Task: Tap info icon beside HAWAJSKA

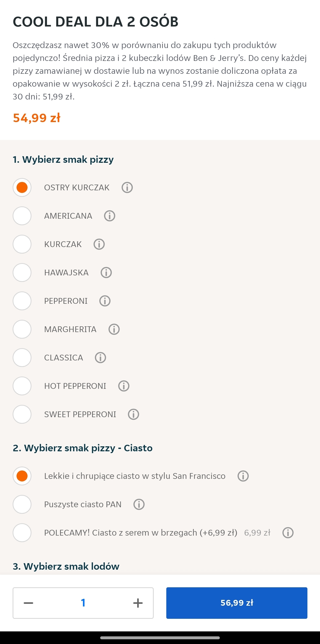Action: click(106, 273)
